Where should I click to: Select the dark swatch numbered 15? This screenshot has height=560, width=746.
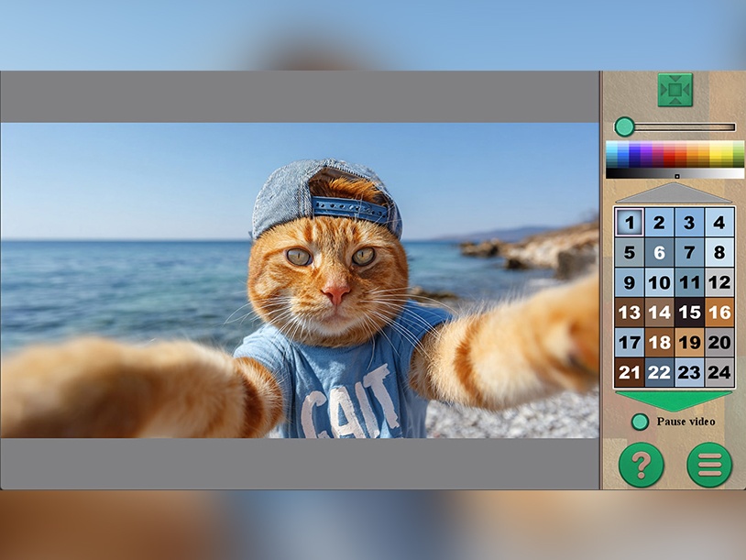(x=689, y=313)
